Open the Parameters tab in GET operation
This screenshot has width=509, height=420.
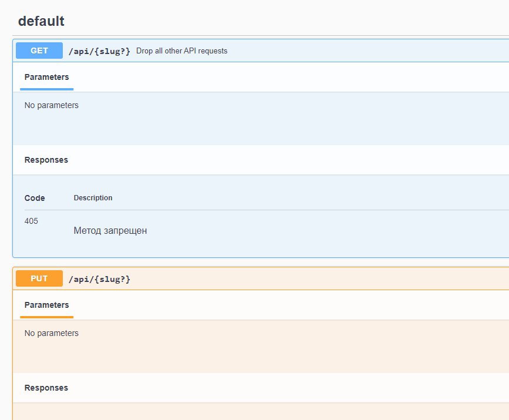[x=47, y=78]
